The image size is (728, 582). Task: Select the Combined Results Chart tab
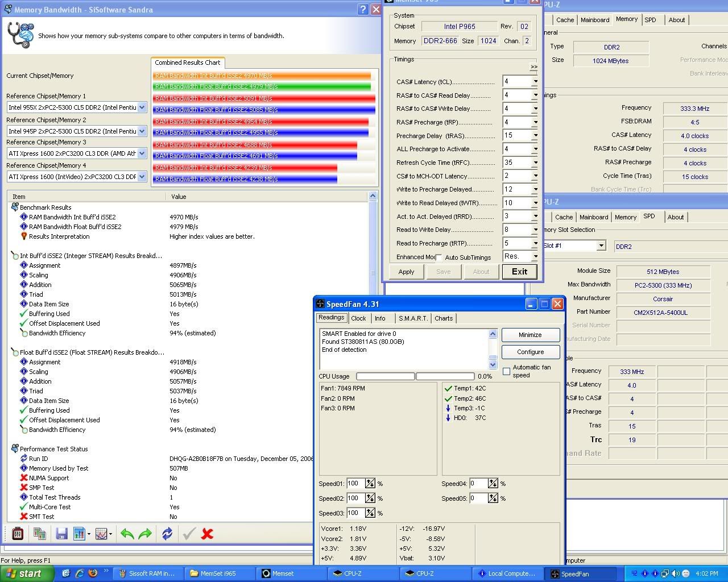pos(188,63)
